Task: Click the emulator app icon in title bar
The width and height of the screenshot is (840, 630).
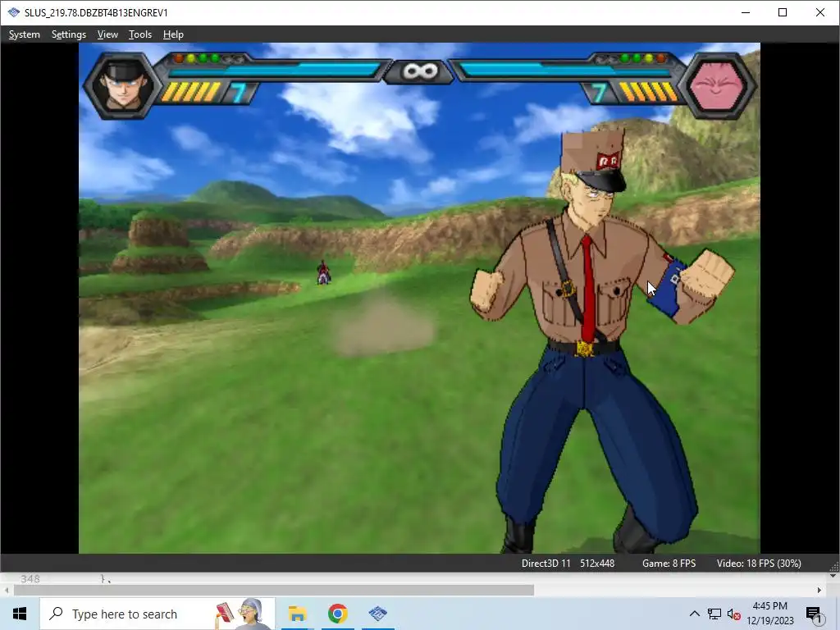Action: pyautogui.click(x=13, y=12)
